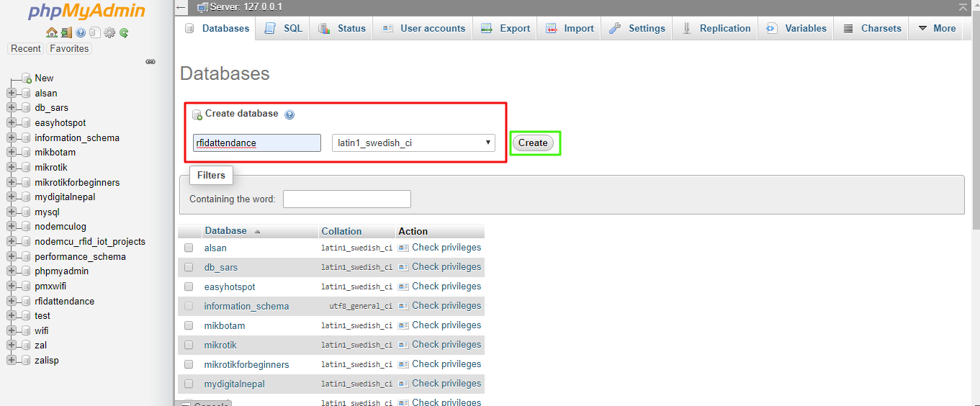Click the 'Containing the word' filter field
Image resolution: width=980 pixels, height=406 pixels.
coord(346,199)
